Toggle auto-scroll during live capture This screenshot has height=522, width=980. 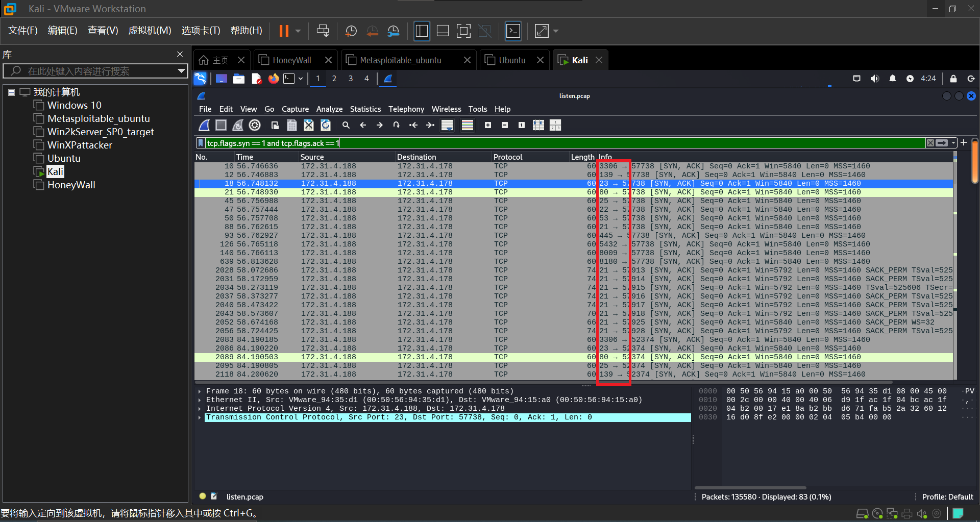coord(447,125)
